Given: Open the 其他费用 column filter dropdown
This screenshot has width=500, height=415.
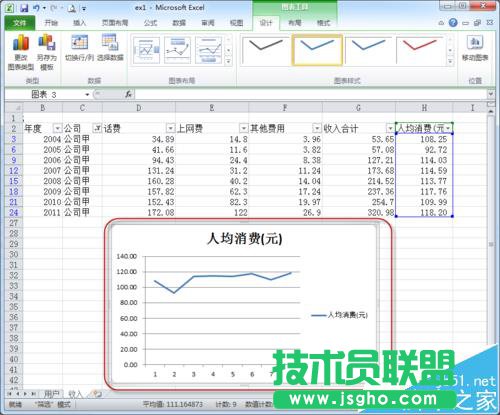Looking at the screenshot, I should pyautogui.click(x=317, y=128).
